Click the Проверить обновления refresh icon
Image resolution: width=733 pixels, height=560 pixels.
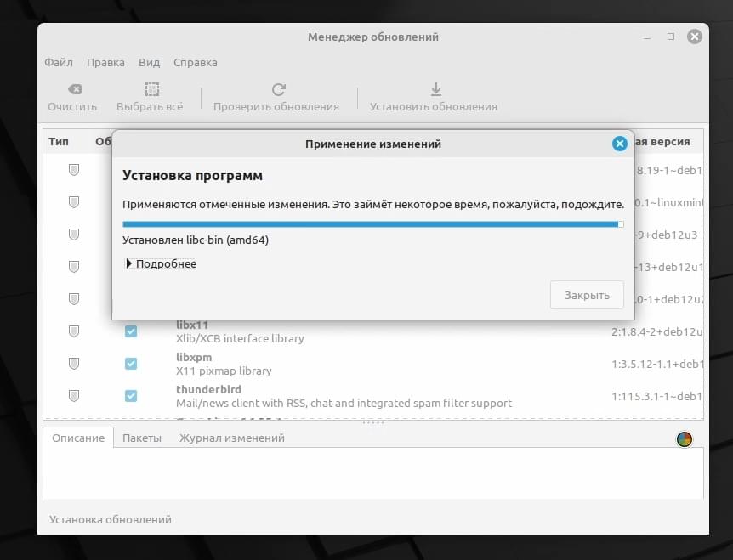pos(279,89)
